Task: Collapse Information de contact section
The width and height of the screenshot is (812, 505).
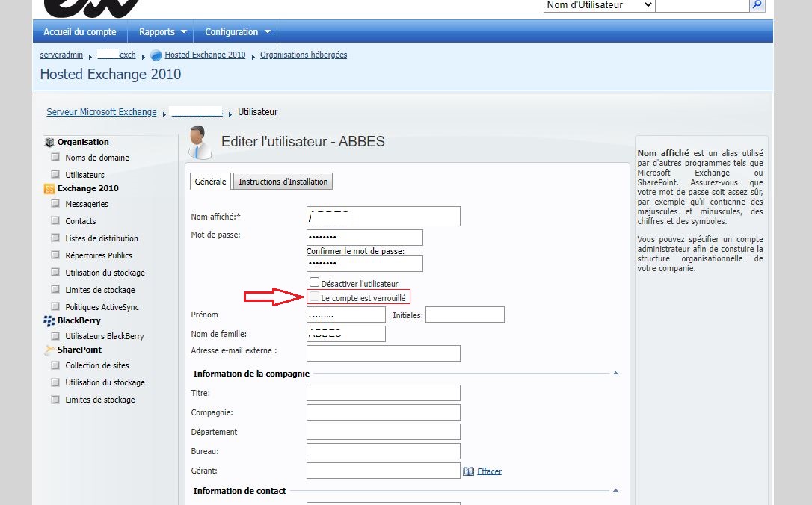Action: 615,491
